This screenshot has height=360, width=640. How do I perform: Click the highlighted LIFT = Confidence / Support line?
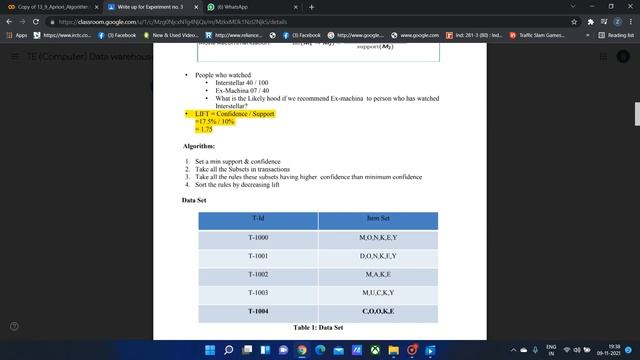tap(235, 114)
